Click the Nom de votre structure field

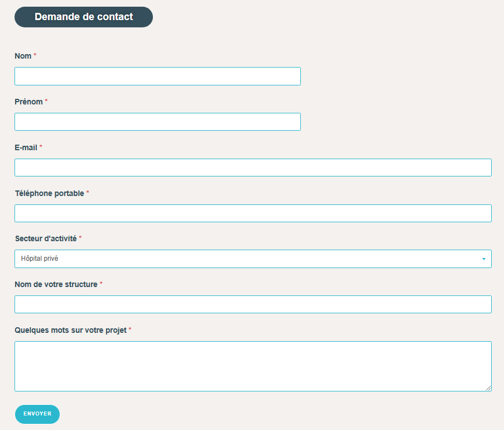click(253, 304)
